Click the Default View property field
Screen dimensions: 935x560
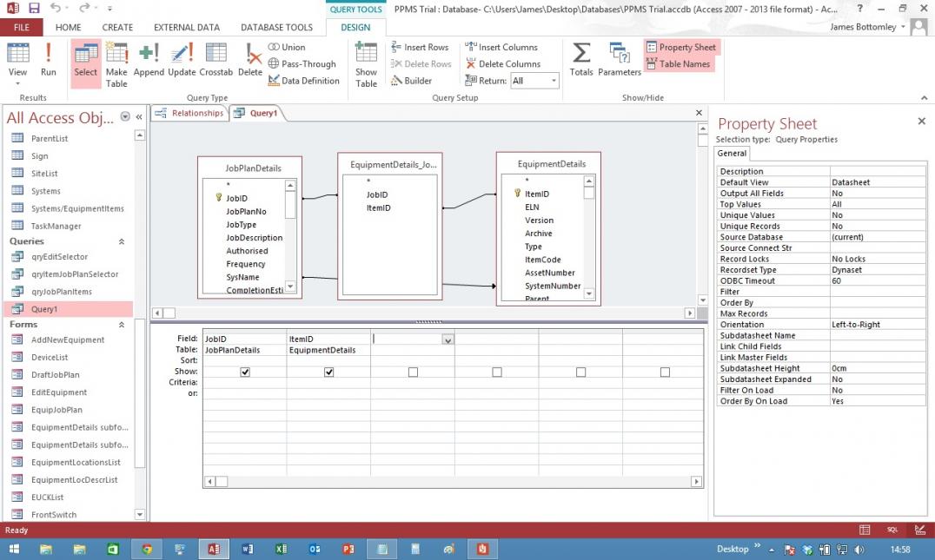870,182
